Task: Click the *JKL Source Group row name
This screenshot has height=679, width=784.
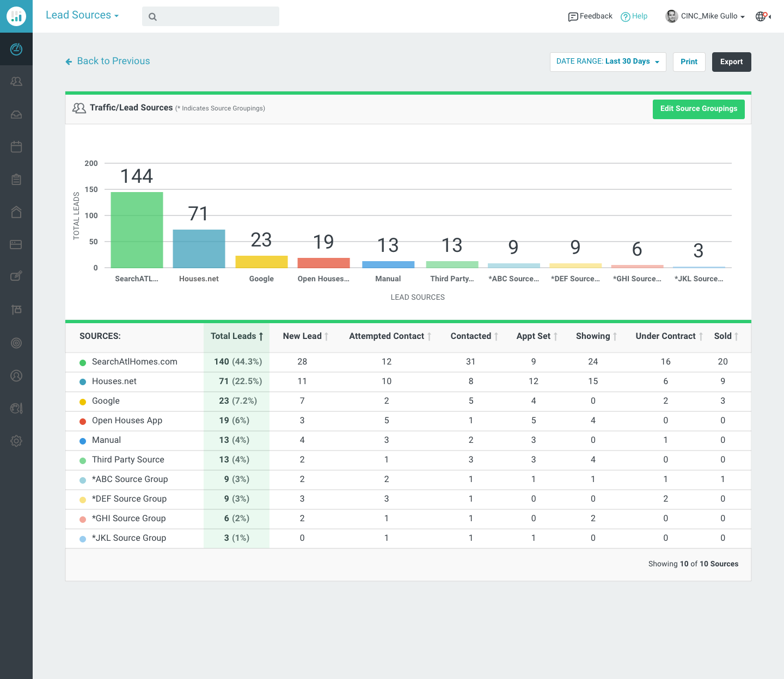Action: pyautogui.click(x=129, y=538)
